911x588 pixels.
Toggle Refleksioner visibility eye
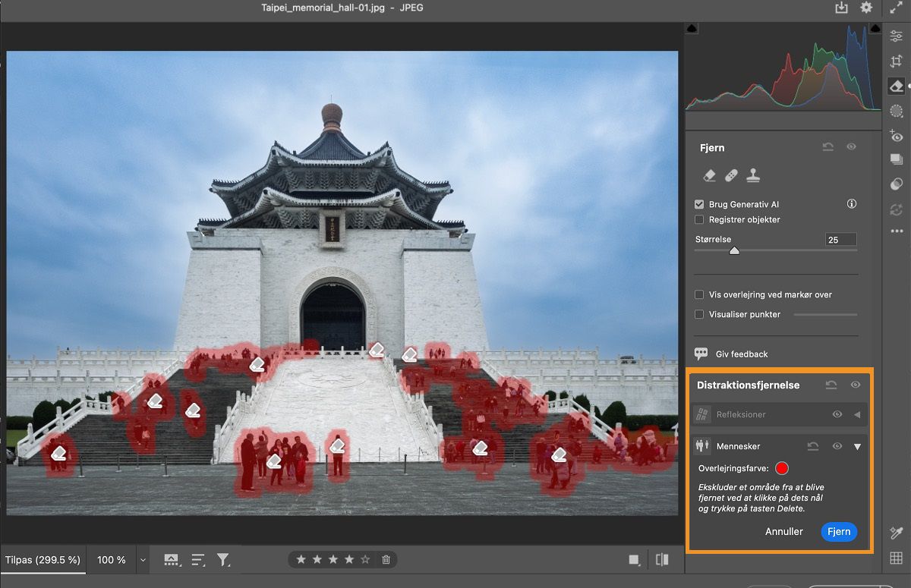(x=837, y=414)
